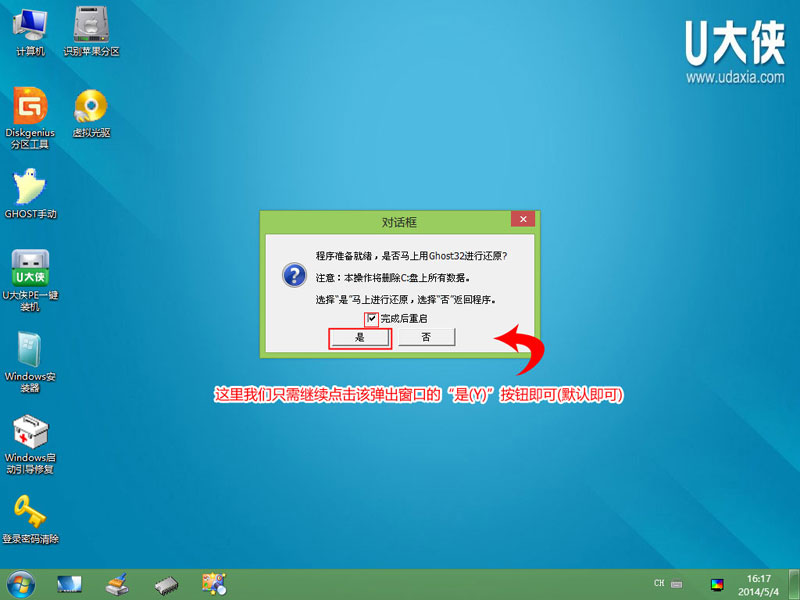Open DiskGenius 分区工具
Viewport: 800px width, 600px height.
click(x=28, y=110)
